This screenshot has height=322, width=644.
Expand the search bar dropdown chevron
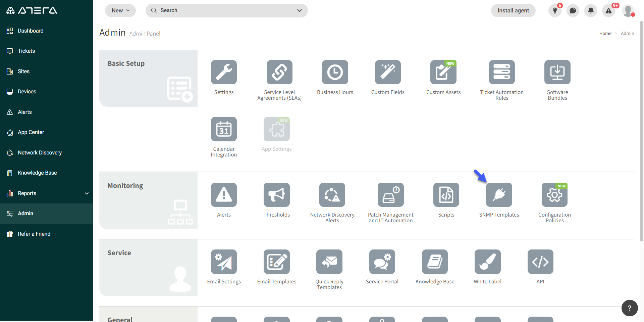(300, 11)
